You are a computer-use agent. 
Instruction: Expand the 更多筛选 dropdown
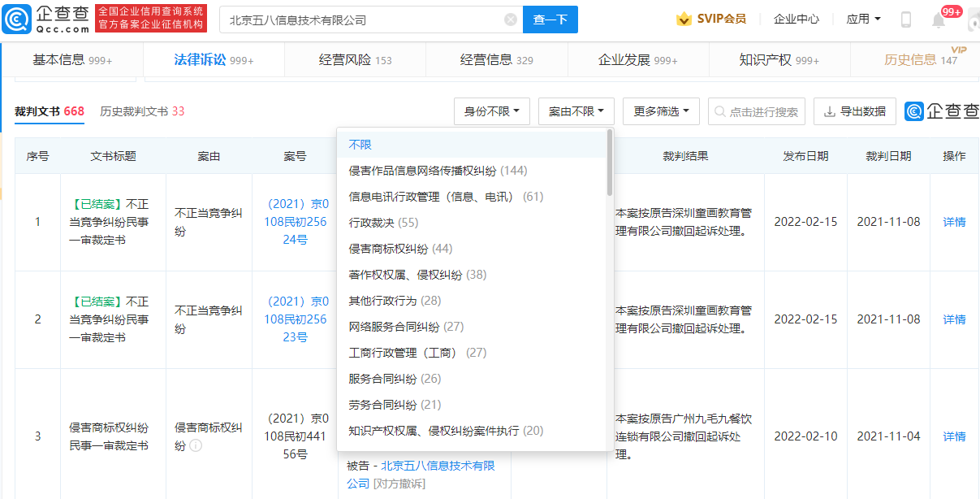(661, 111)
